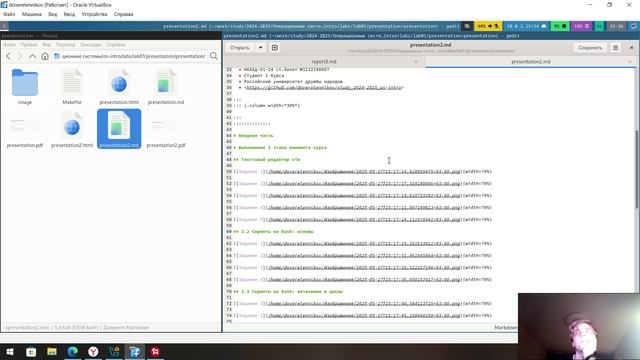
Task: Select presentation2.md file icon
Action: coord(119,125)
